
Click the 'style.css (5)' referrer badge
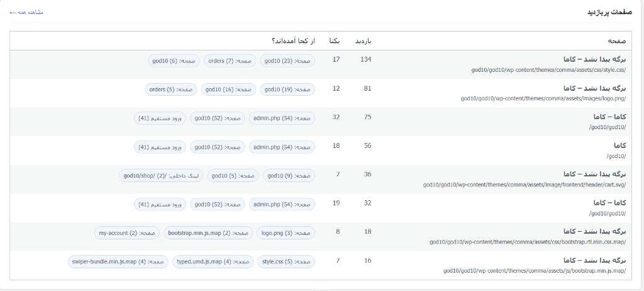click(287, 262)
